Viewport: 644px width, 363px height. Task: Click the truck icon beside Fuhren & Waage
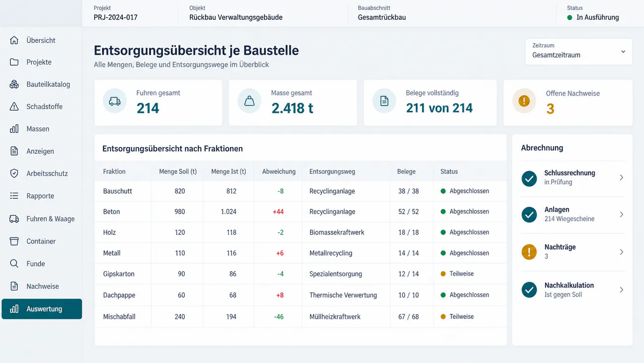14,219
